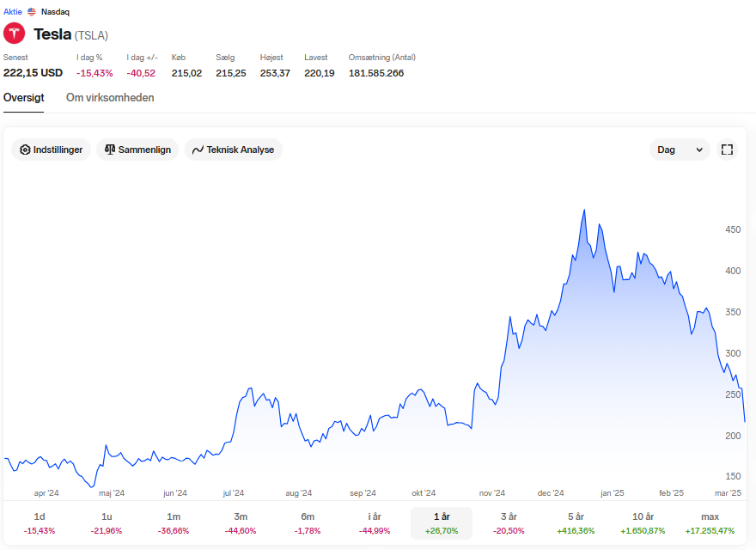Image resolution: width=756 pixels, height=550 pixels.
Task: Click the chart line's final March 2025 point
Action: (745, 421)
